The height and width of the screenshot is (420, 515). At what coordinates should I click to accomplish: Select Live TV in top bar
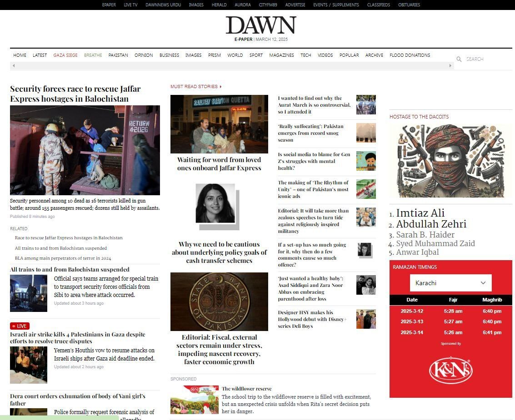click(130, 5)
